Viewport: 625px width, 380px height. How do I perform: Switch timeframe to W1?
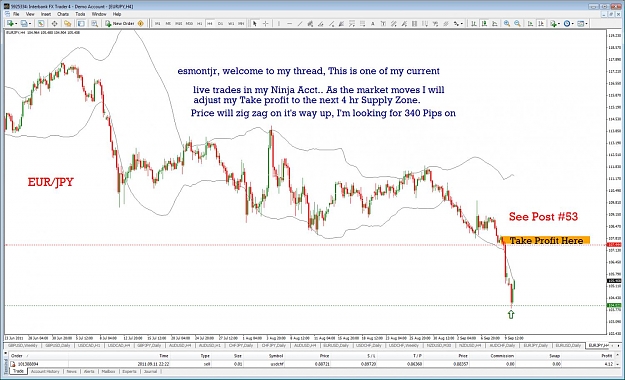[231, 24]
